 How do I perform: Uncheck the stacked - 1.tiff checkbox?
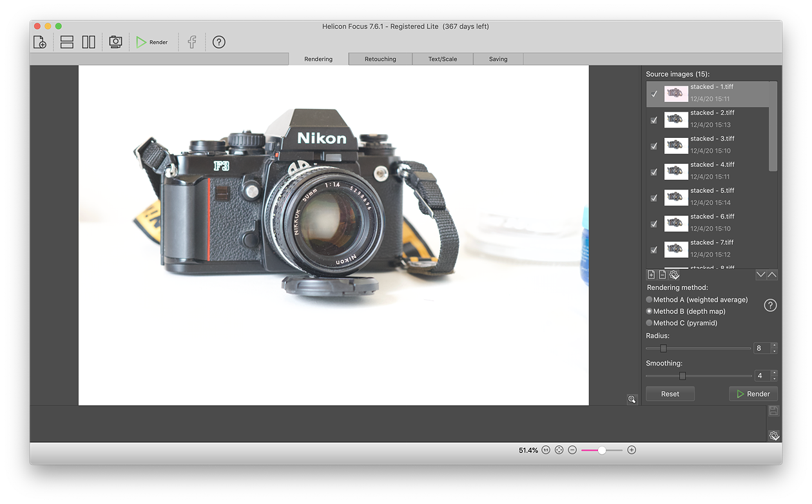click(x=654, y=94)
